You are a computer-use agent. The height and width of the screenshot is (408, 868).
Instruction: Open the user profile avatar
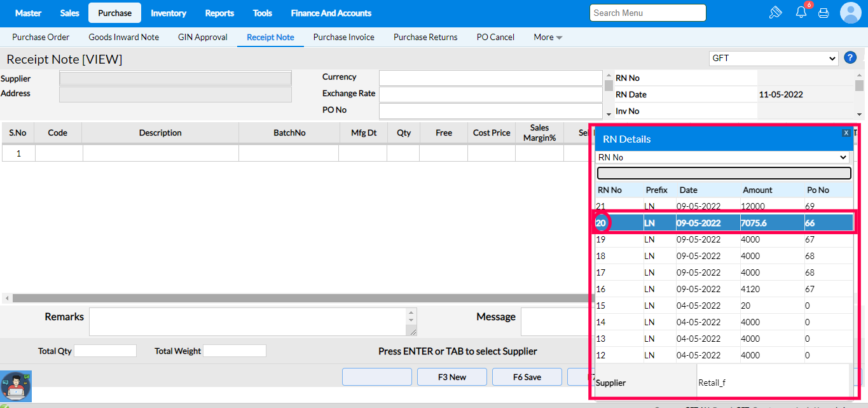click(850, 13)
